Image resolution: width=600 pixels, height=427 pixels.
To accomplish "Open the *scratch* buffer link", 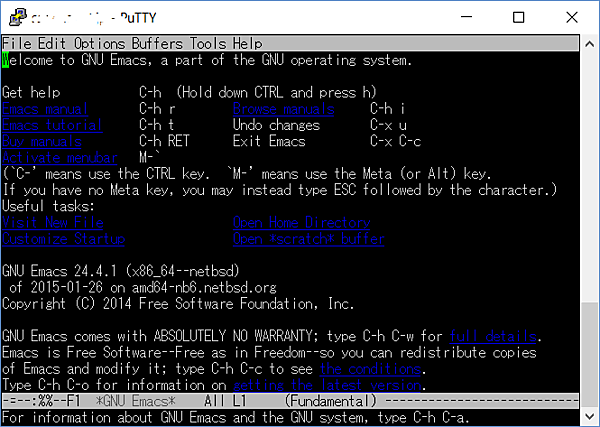I will click(x=309, y=239).
